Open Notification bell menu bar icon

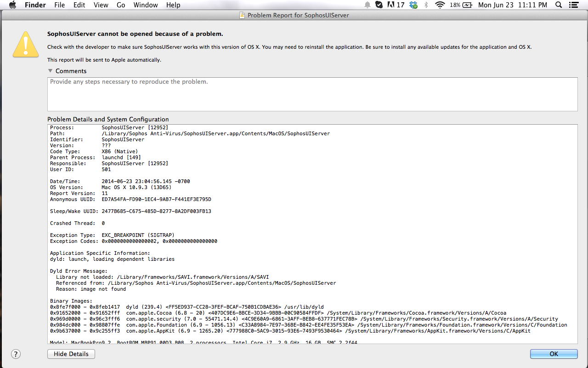tap(367, 5)
